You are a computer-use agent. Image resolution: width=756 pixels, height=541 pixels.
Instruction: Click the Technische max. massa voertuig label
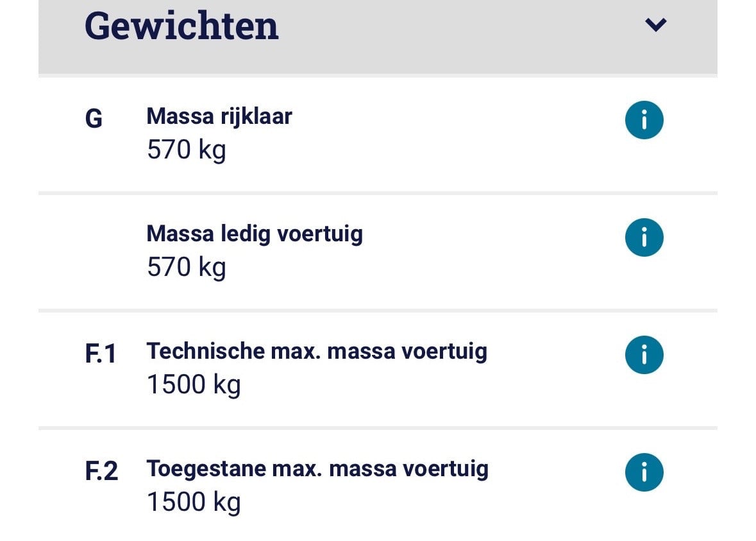pyautogui.click(x=317, y=351)
